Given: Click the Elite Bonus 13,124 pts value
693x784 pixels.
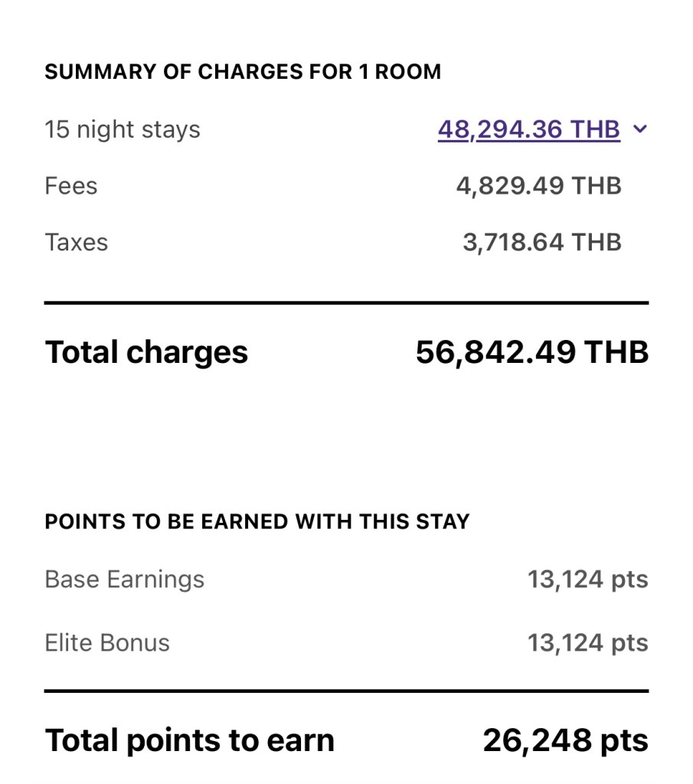Looking at the screenshot, I should pos(587,642).
